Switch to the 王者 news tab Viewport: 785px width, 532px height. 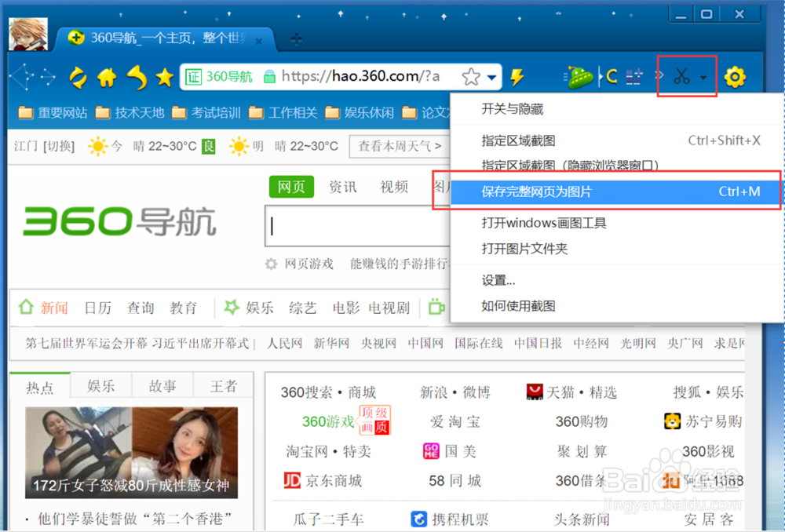click(223, 386)
